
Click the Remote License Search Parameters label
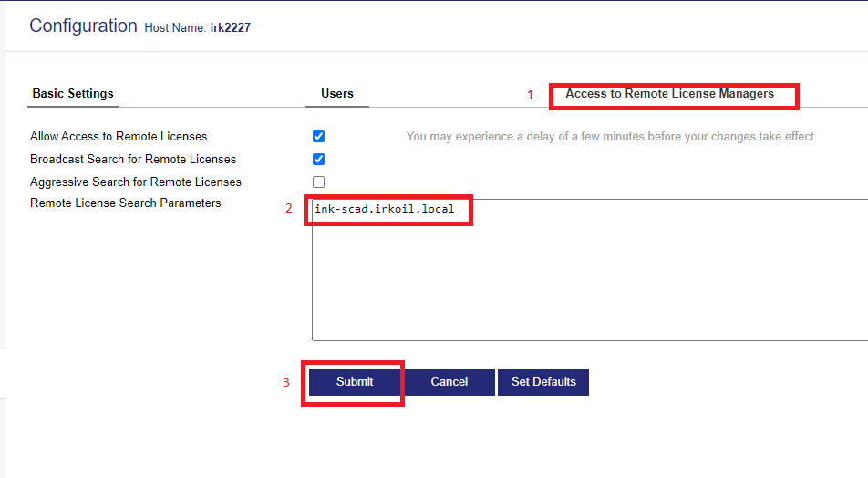(126, 203)
